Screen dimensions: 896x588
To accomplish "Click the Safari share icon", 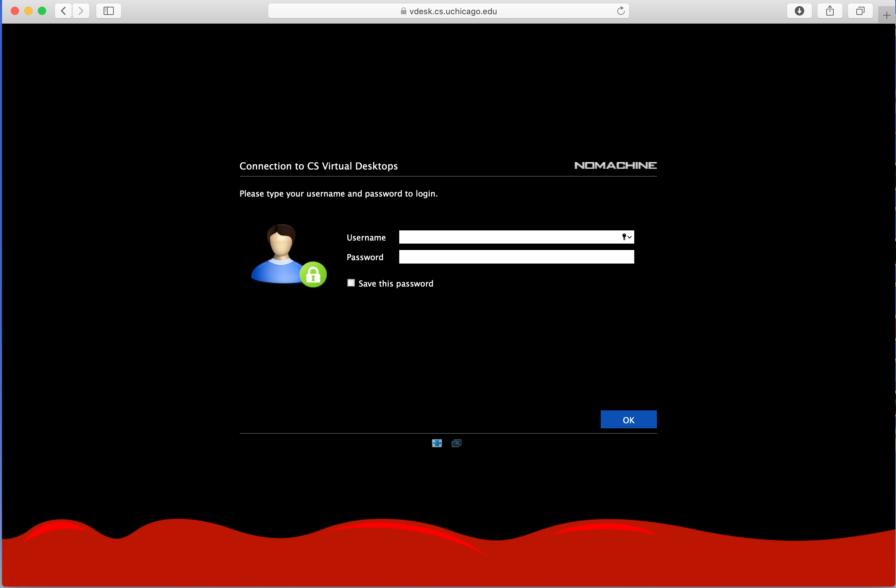I will pos(830,11).
